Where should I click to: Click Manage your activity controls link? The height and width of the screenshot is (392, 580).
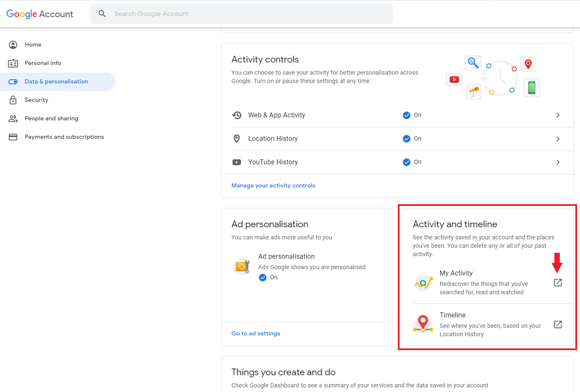point(273,185)
